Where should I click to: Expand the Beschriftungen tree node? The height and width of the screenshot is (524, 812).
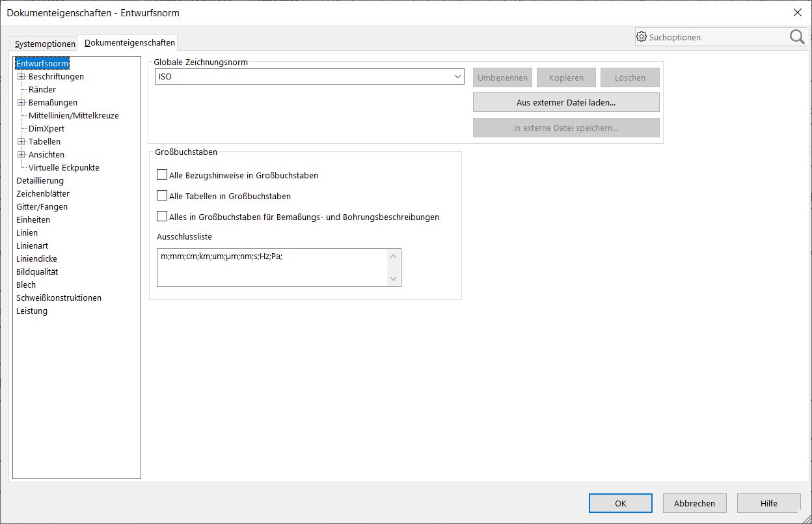click(21, 77)
